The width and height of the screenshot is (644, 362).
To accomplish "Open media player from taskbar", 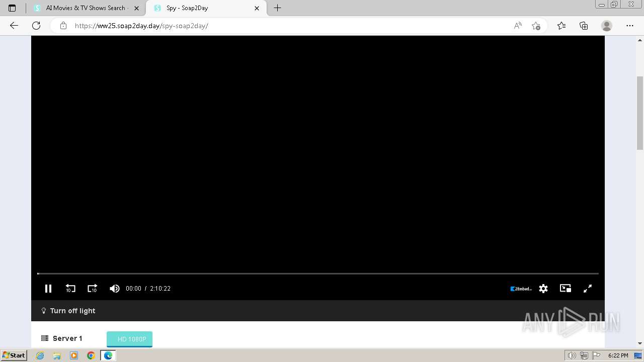I will [x=74, y=355].
